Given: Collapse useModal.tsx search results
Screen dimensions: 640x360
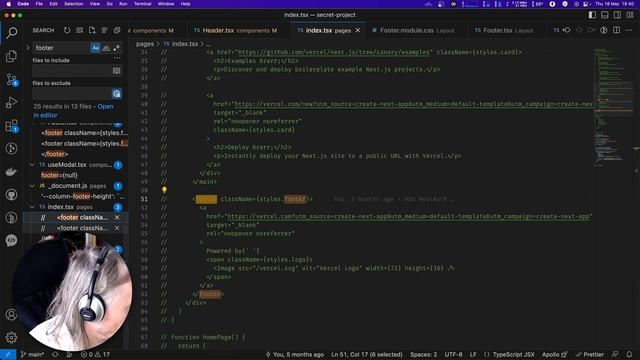Looking at the screenshot, I should point(32,164).
